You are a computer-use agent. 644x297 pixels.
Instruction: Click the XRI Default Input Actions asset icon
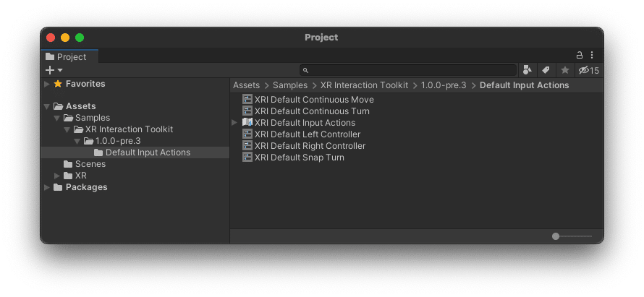tap(247, 123)
